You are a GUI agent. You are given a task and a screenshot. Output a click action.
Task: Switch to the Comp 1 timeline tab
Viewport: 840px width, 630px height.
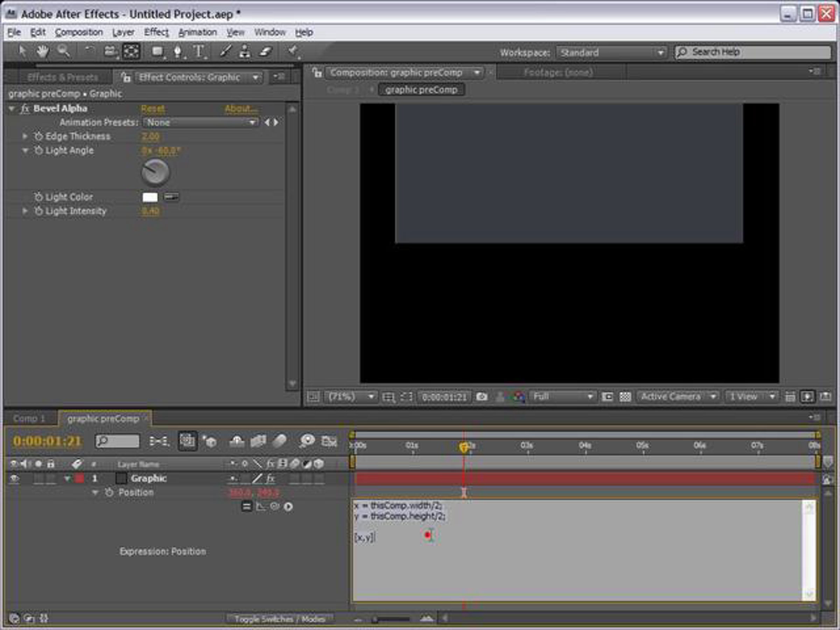tap(29, 419)
